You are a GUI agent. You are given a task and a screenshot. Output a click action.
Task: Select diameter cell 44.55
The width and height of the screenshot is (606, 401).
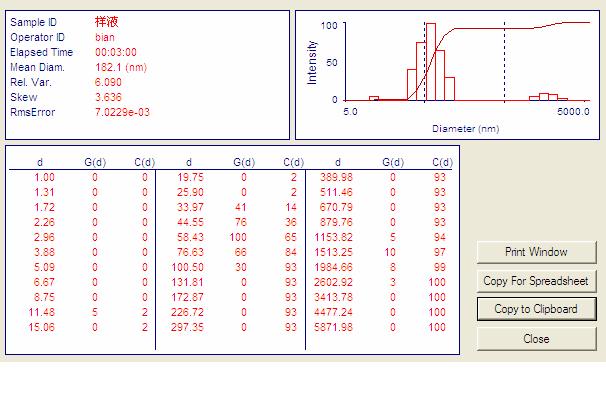click(x=190, y=222)
